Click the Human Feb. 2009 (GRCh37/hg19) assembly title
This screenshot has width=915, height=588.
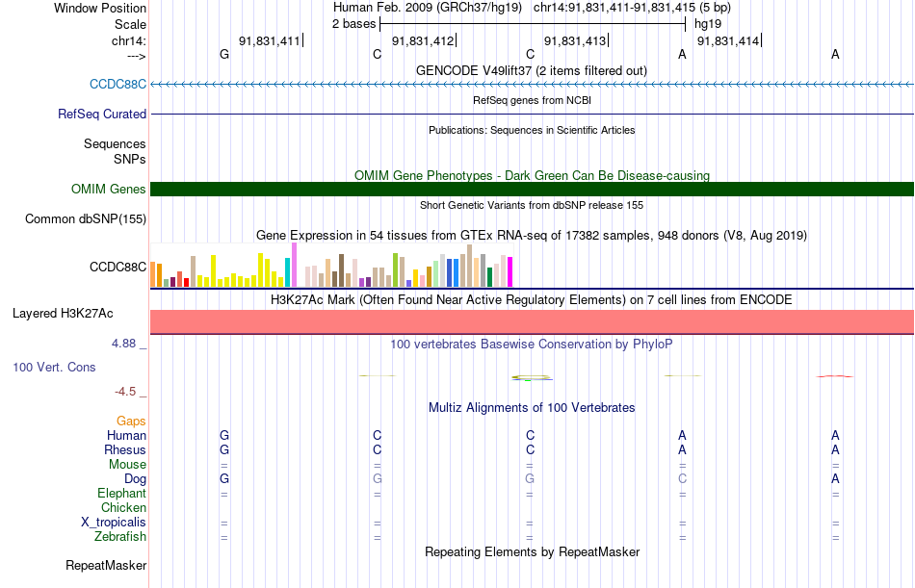coord(428,8)
